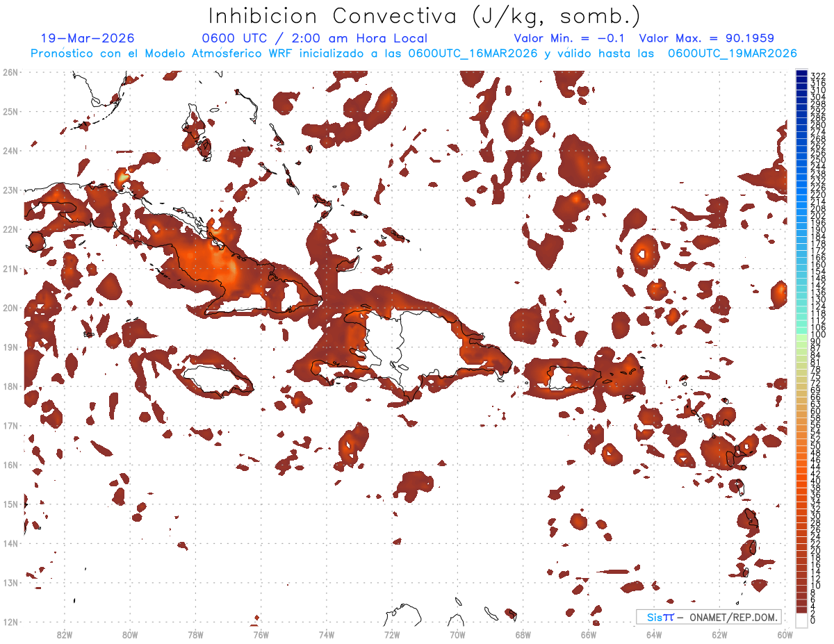Click the '20N' latitude label
The height and width of the screenshot is (644, 834).
(x=10, y=307)
